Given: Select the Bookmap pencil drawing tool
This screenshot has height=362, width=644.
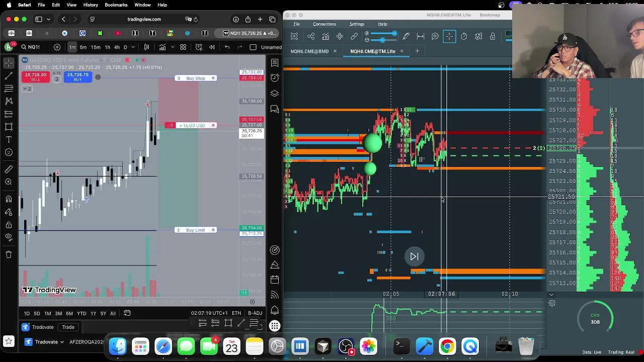Looking at the screenshot, I should 406,36.
